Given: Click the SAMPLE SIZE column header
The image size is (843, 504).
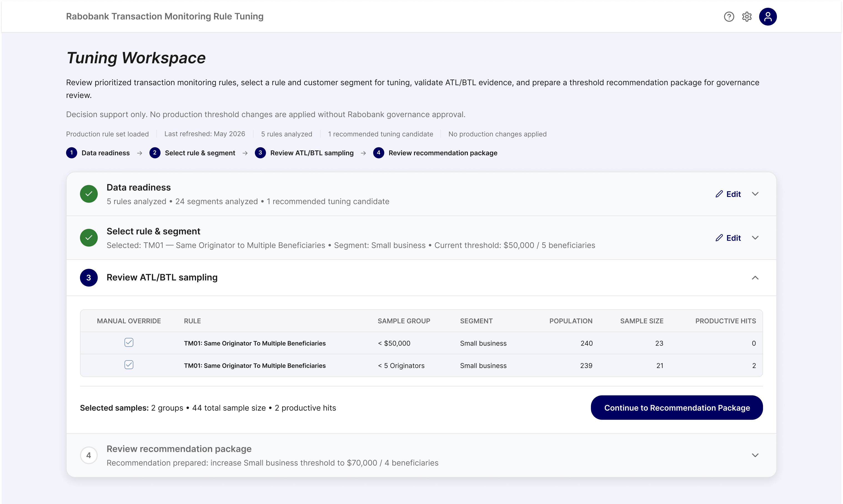Looking at the screenshot, I should pyautogui.click(x=641, y=321).
